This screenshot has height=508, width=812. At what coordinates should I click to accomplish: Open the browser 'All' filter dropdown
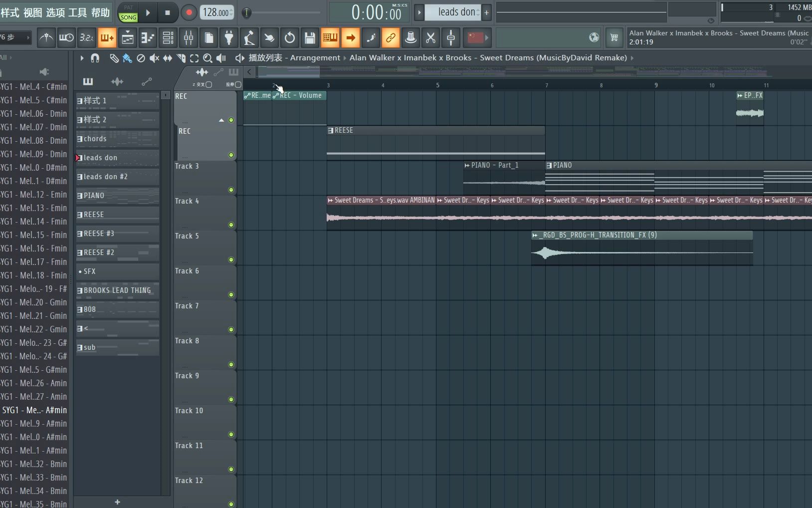point(6,57)
